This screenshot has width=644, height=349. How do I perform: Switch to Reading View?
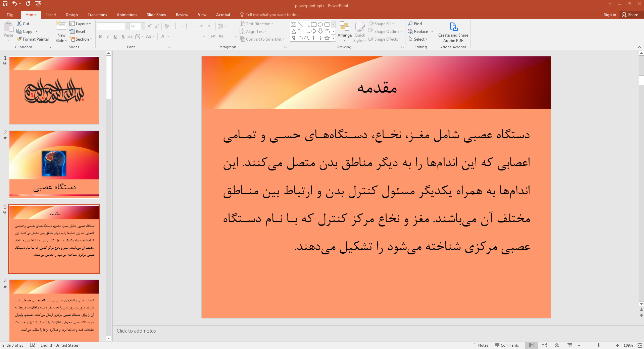[x=557, y=345]
